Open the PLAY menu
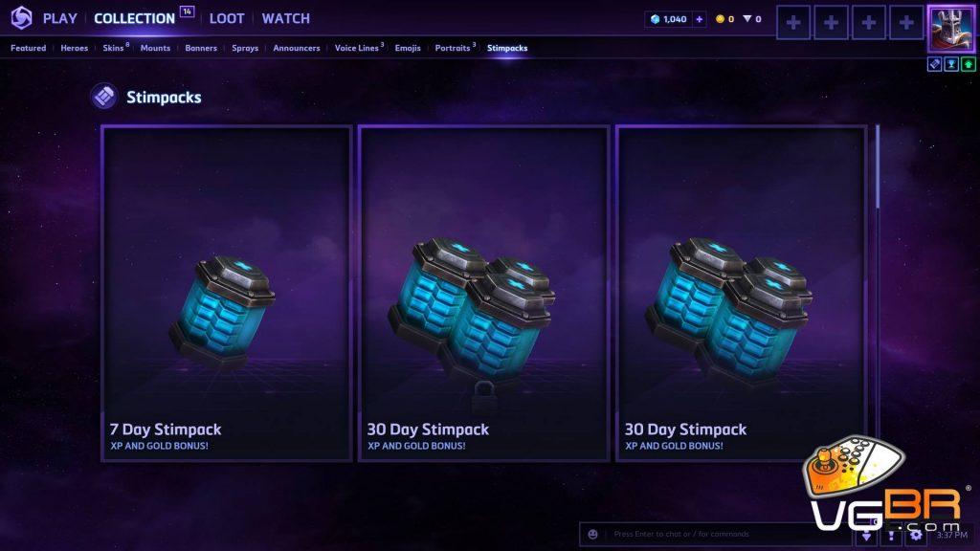The image size is (980, 551). [x=59, y=19]
